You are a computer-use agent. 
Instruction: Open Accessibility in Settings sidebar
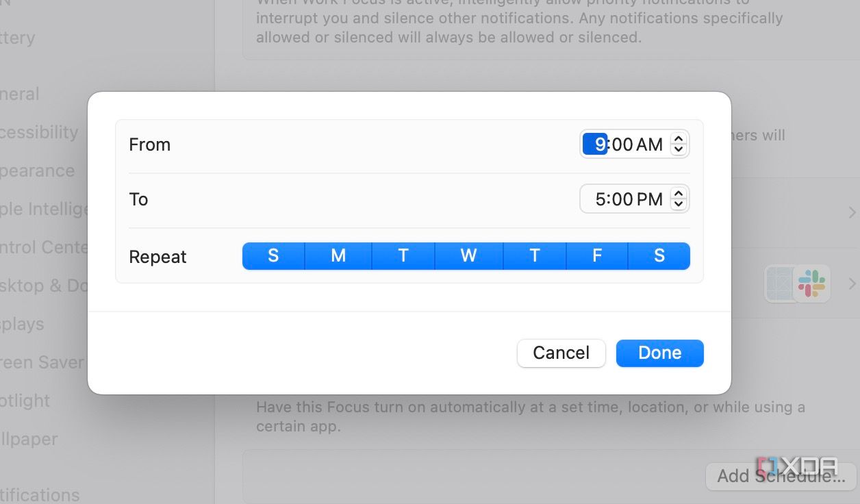39,132
